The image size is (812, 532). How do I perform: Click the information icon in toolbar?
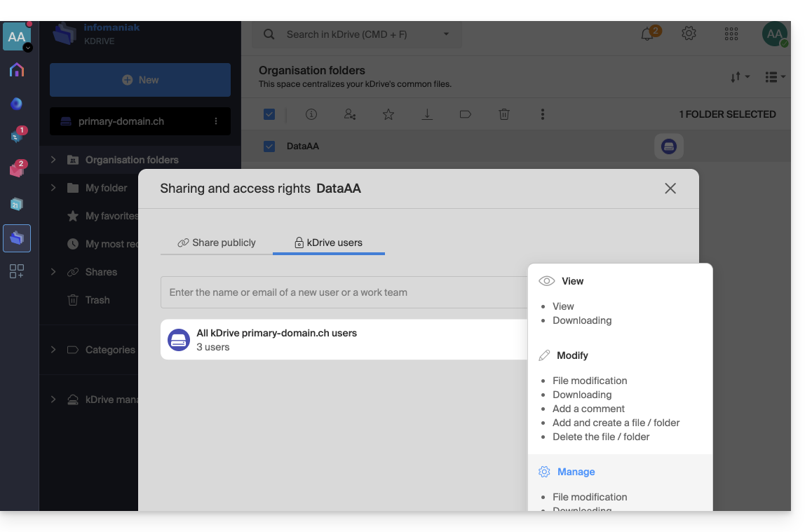pyautogui.click(x=311, y=114)
